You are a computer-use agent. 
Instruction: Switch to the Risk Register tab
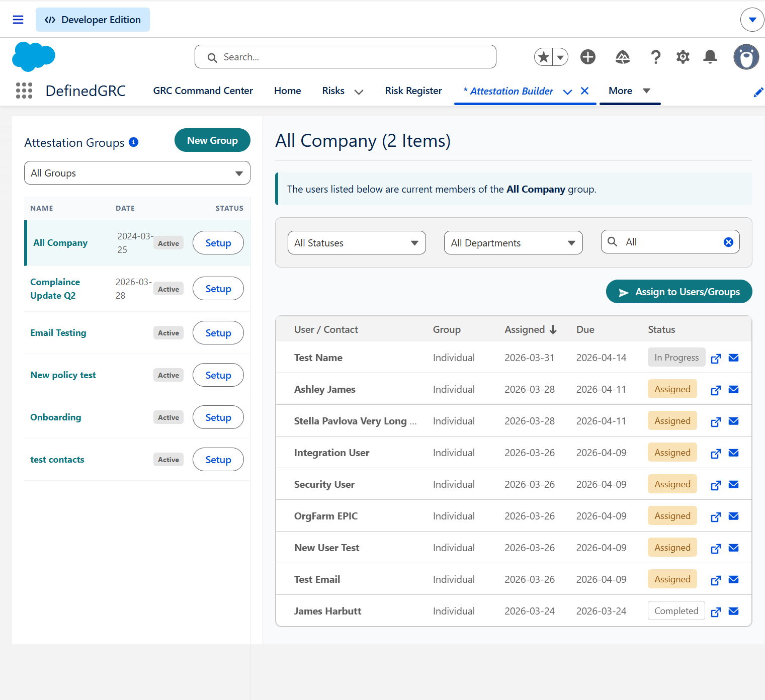(x=413, y=91)
